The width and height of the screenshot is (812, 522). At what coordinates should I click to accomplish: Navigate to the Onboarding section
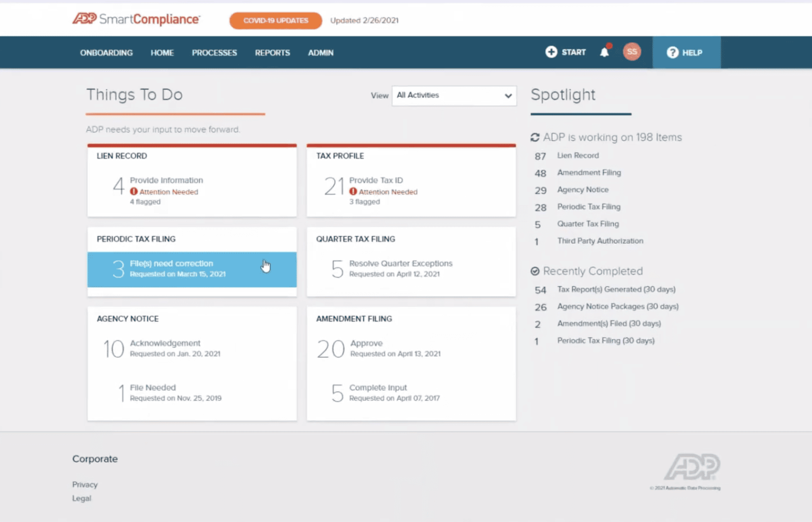(106, 52)
